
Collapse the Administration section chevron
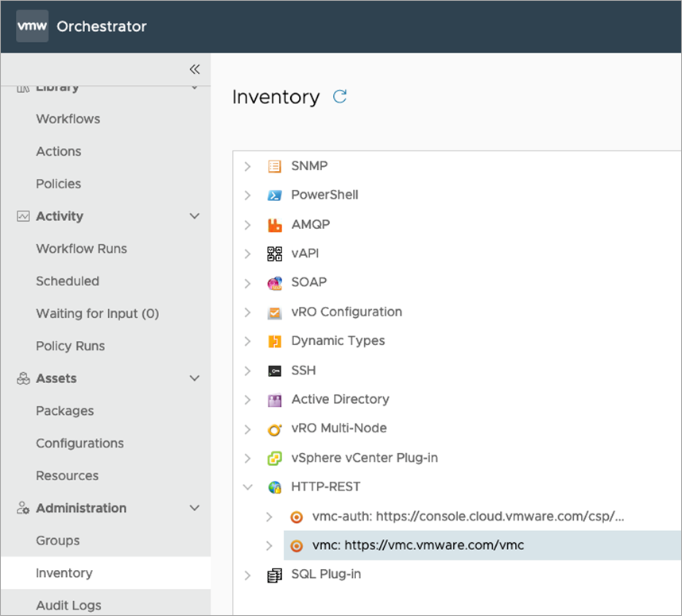pyautogui.click(x=195, y=508)
